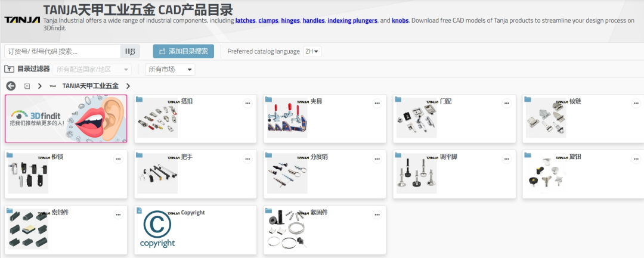Viewport: 644px width, 258px height.
Task: Click the document icon on Copyright card
Action: tap(139, 210)
